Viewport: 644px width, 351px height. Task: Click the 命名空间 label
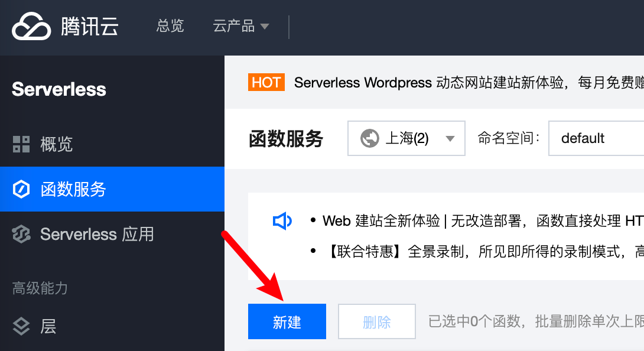[x=509, y=138]
